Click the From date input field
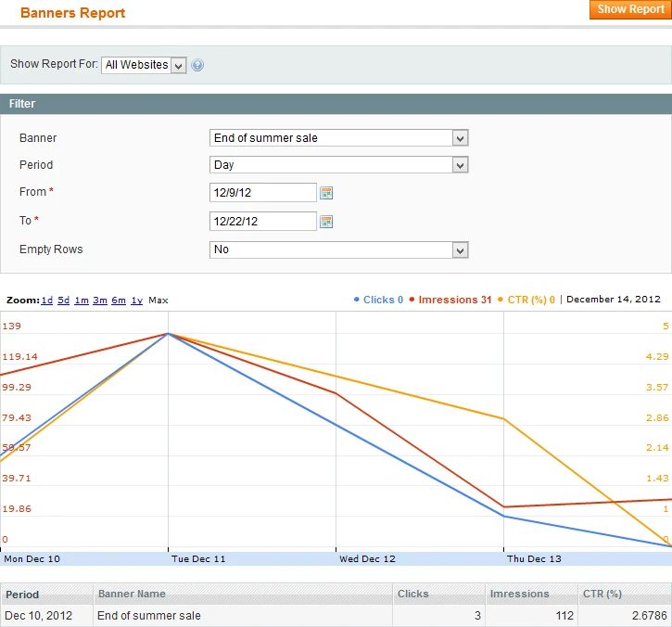This screenshot has width=672, height=627. coord(263,193)
